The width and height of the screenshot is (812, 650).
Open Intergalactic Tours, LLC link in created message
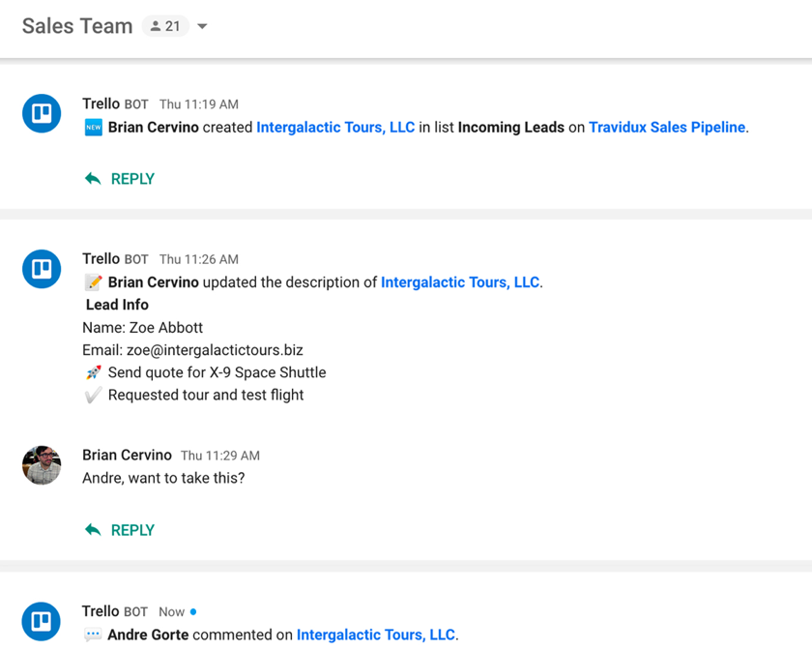[x=335, y=127]
